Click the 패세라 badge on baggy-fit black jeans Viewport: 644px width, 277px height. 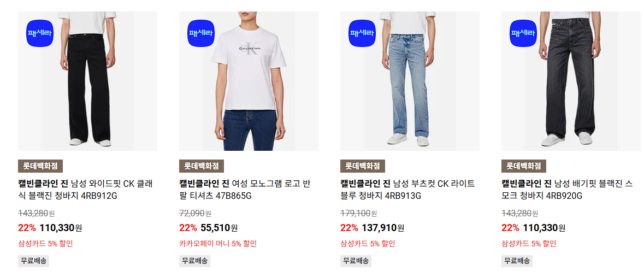pyautogui.click(x=523, y=33)
